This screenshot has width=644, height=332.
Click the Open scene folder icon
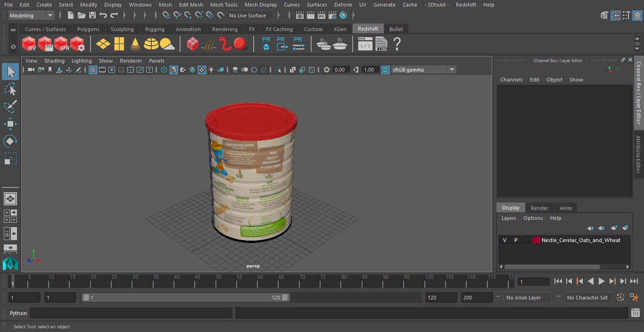[82, 16]
